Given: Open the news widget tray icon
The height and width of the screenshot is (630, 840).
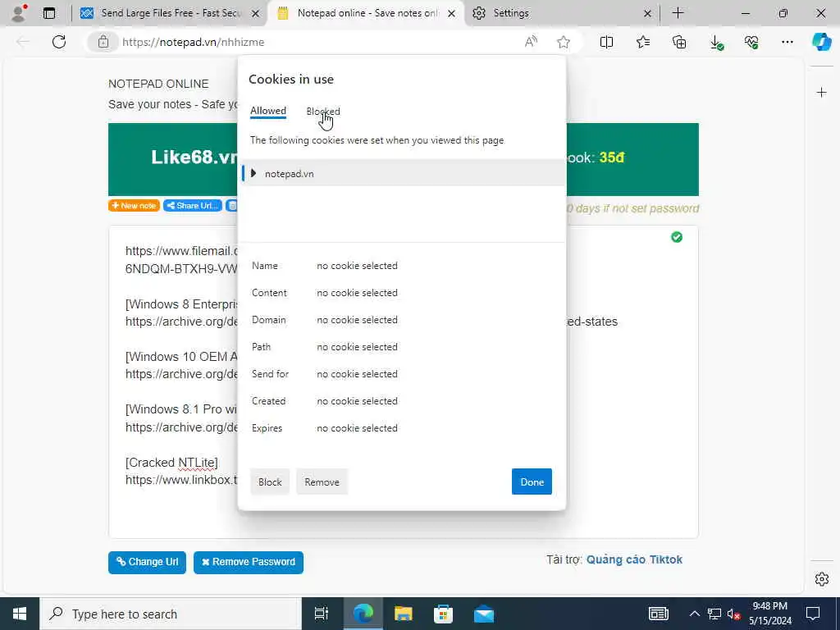Looking at the screenshot, I should pos(658,614).
